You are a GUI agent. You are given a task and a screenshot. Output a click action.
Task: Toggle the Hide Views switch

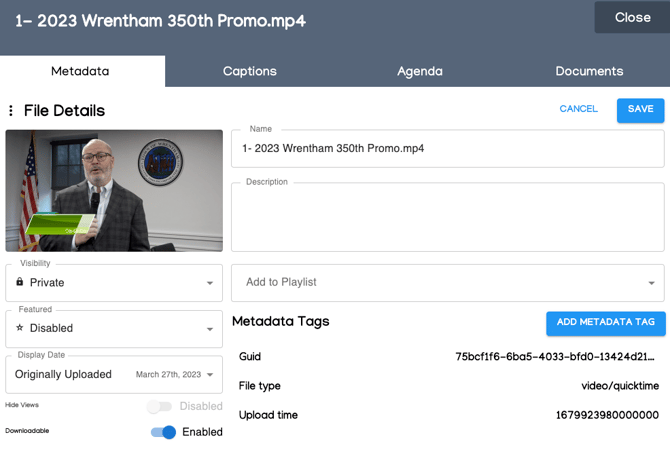[159, 406]
